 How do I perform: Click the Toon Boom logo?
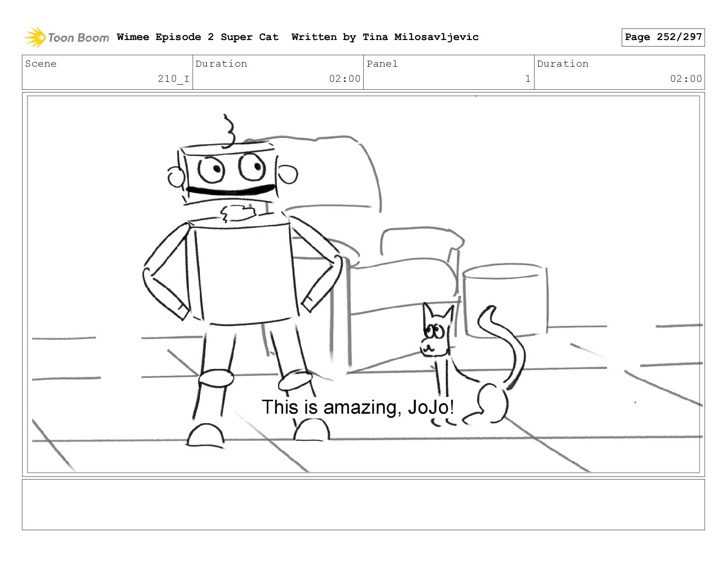pos(67,37)
